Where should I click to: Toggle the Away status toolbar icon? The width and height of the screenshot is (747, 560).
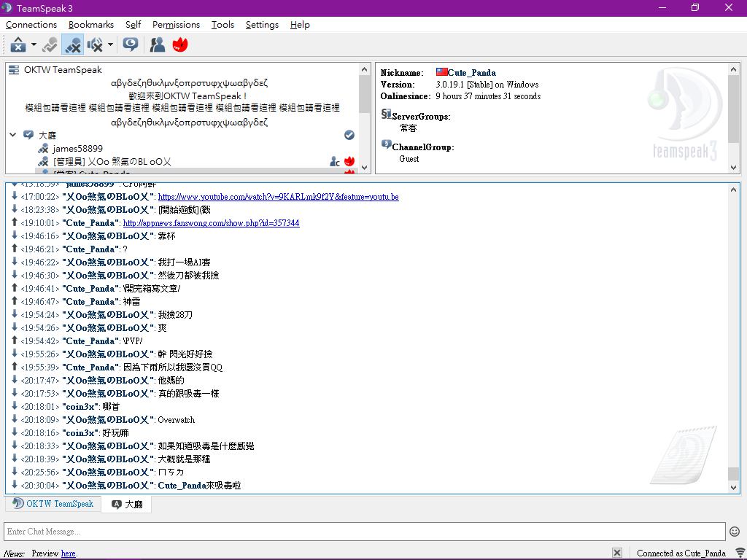point(50,44)
